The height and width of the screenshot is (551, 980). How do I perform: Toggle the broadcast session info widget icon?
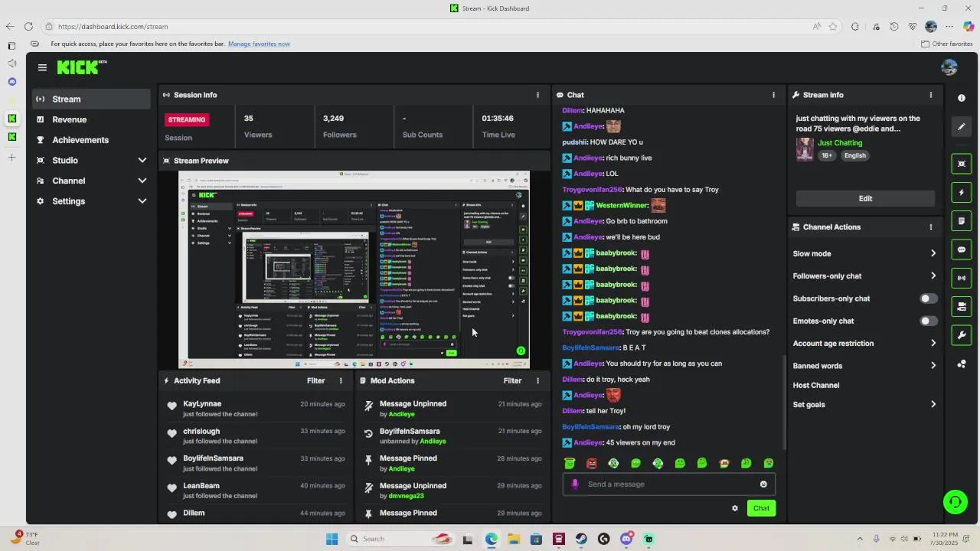[962, 278]
